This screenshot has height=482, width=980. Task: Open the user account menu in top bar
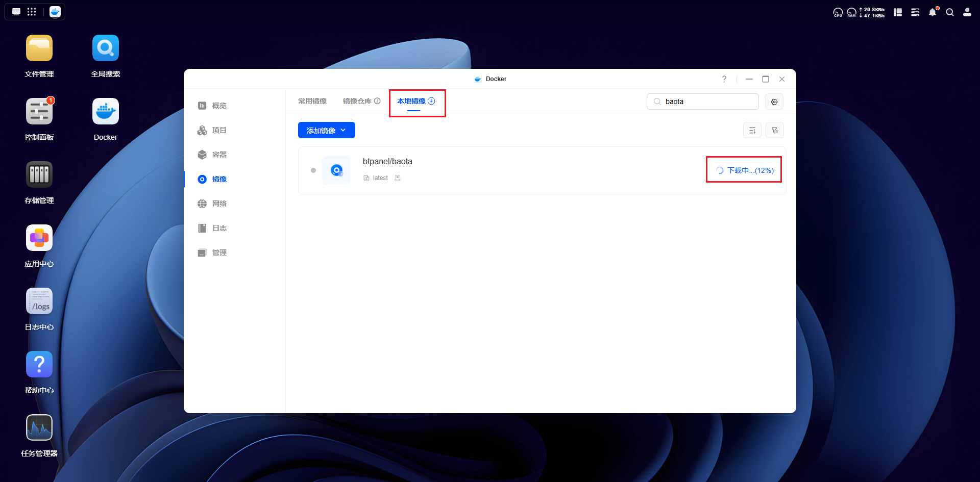(967, 12)
